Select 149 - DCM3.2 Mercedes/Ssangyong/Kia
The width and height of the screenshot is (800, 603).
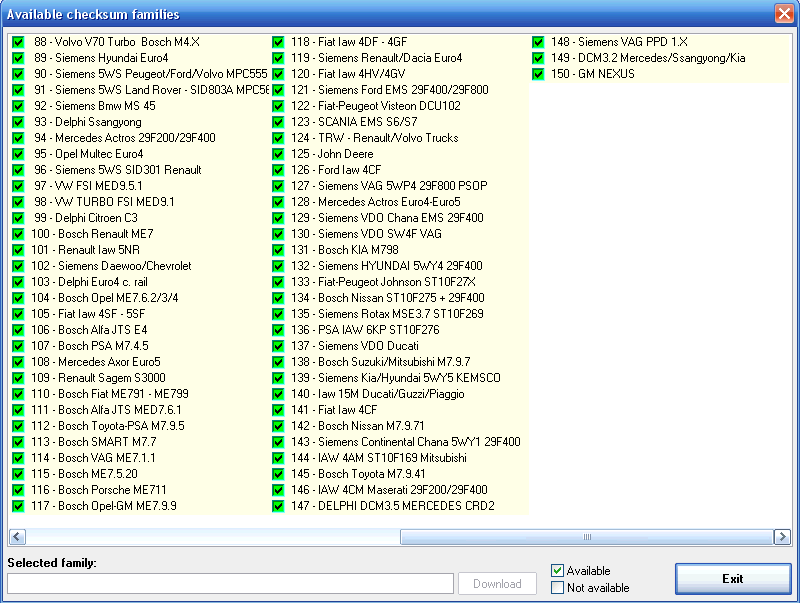[x=648, y=58]
